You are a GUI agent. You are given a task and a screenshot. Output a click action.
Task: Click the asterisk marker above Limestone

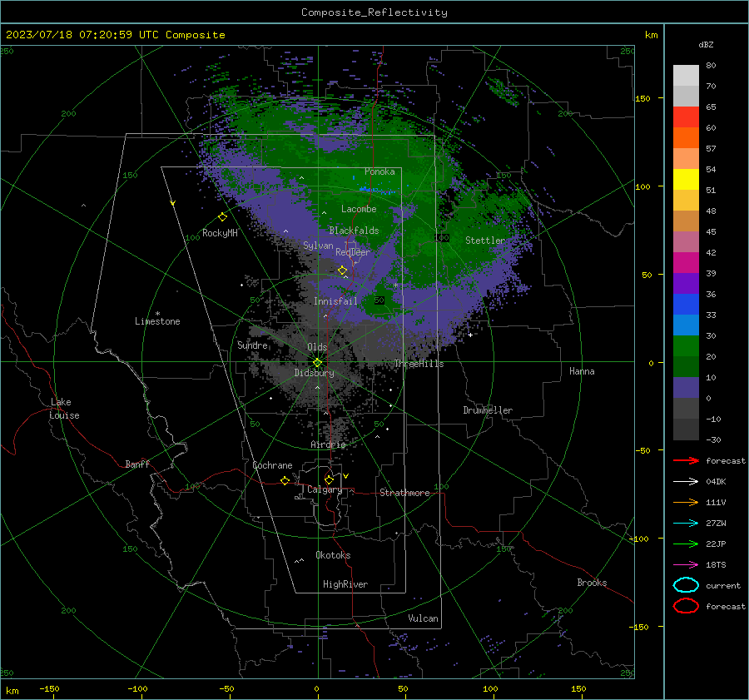[157, 314]
